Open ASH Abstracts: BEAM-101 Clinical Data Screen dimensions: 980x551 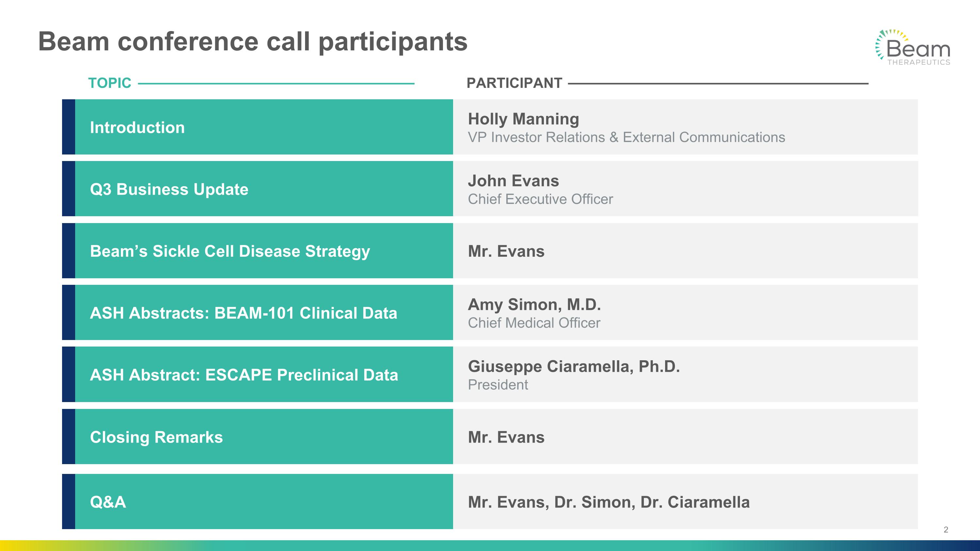[243, 313]
